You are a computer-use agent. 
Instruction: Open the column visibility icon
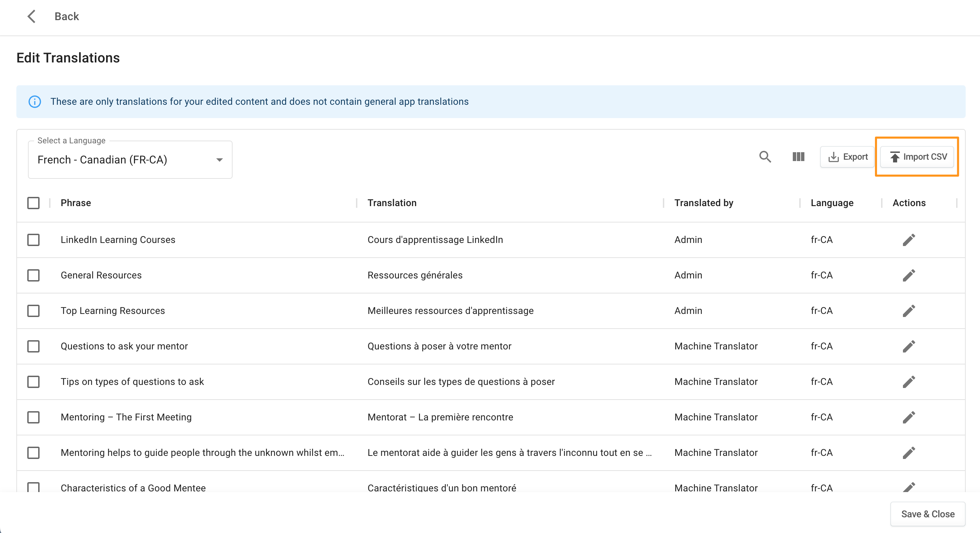pyautogui.click(x=798, y=157)
